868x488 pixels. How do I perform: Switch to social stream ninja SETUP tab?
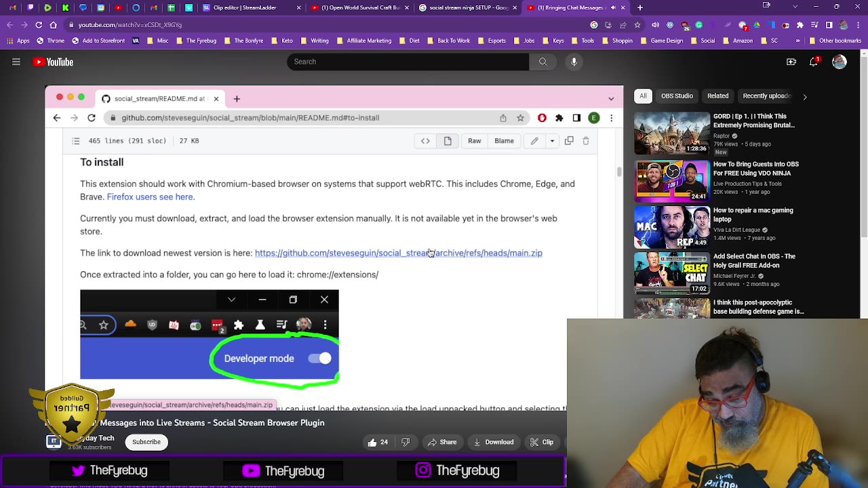[x=467, y=8]
